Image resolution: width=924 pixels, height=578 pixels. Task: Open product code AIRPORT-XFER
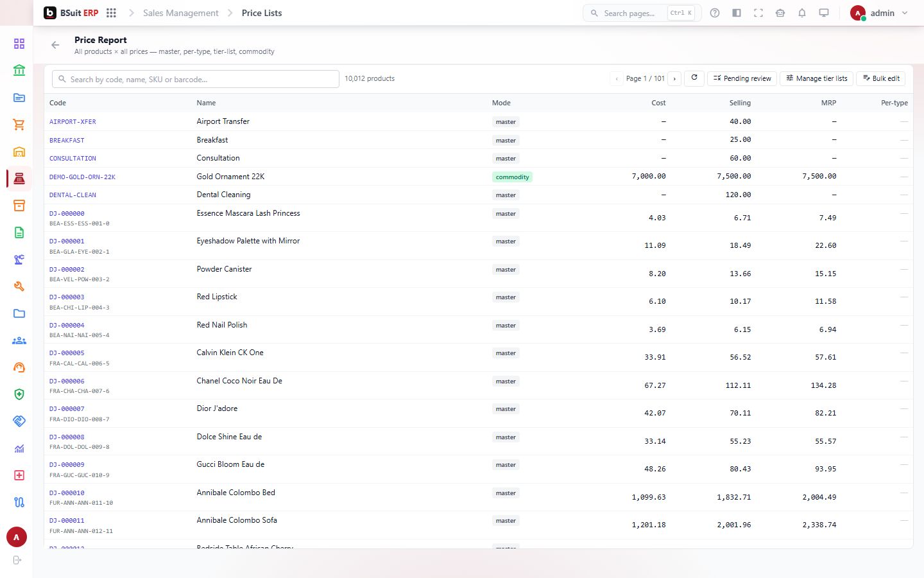tap(73, 121)
